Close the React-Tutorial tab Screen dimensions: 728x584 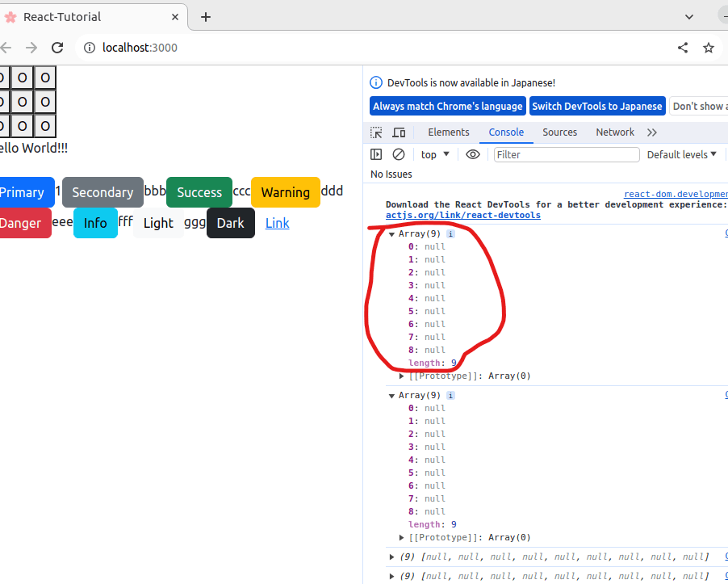click(175, 17)
